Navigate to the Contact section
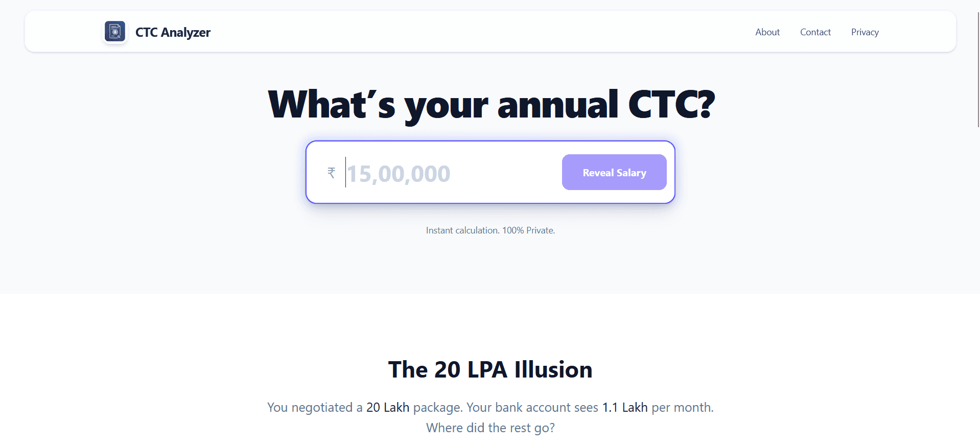980x447 pixels. [815, 32]
